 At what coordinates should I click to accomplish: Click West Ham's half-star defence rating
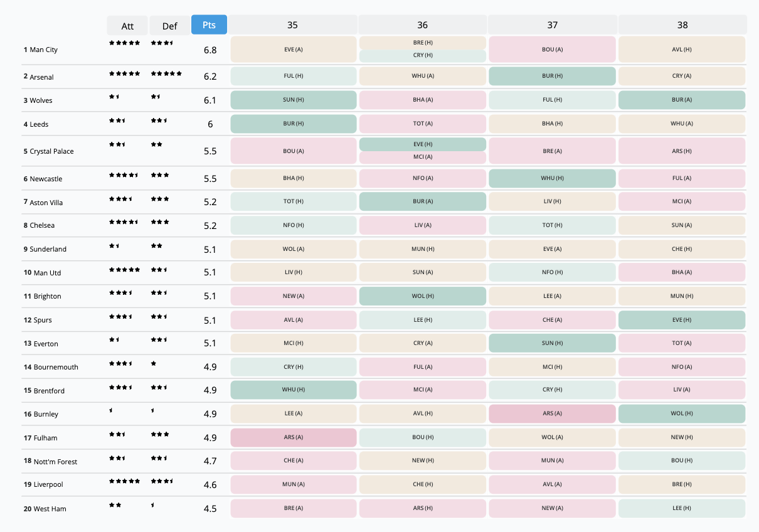pos(153,504)
